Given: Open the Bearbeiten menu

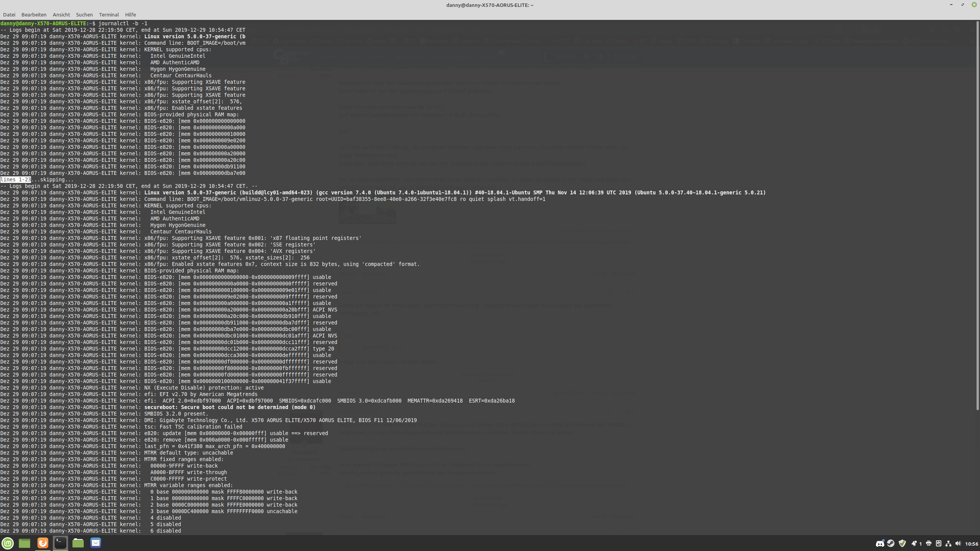Looking at the screenshot, I should click(x=34, y=15).
